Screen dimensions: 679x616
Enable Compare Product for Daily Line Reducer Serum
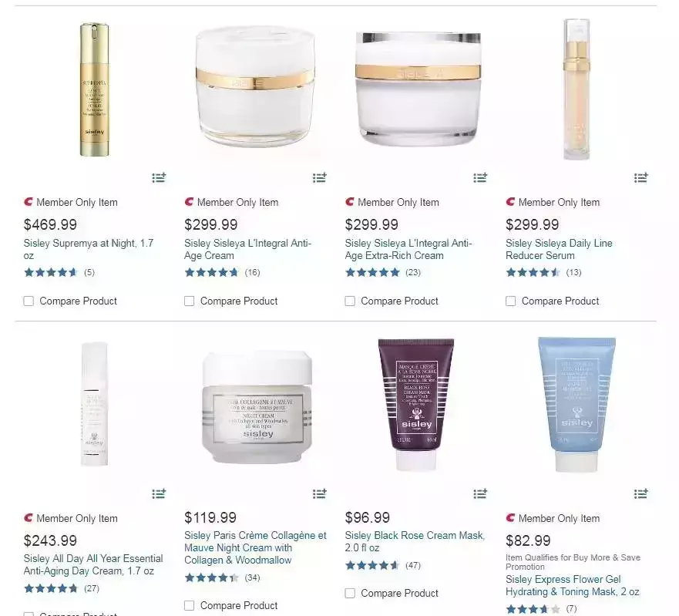pyautogui.click(x=510, y=301)
